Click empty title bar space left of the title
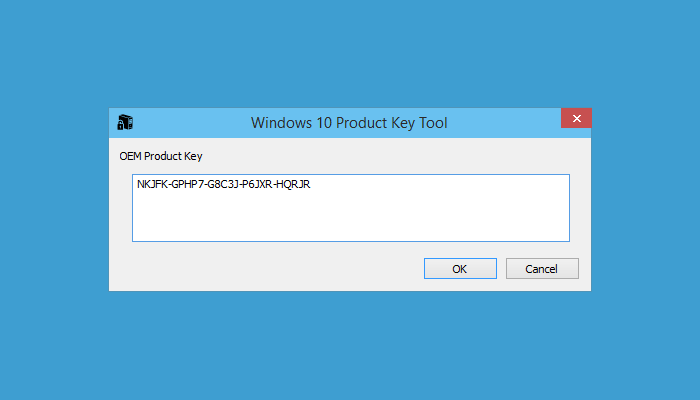The height and width of the screenshot is (400, 700). pyautogui.click(x=190, y=123)
